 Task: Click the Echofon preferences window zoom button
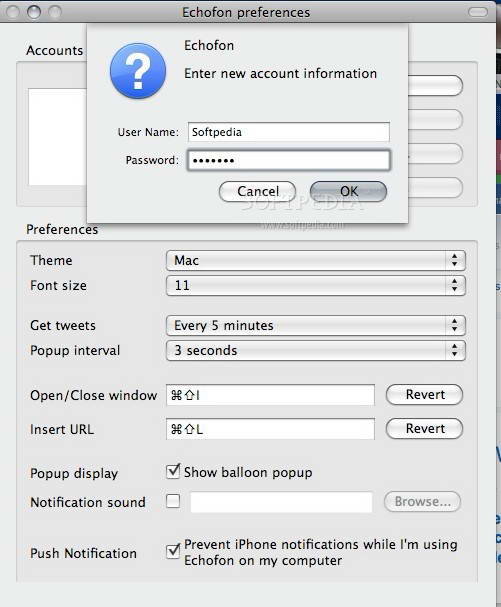55,12
